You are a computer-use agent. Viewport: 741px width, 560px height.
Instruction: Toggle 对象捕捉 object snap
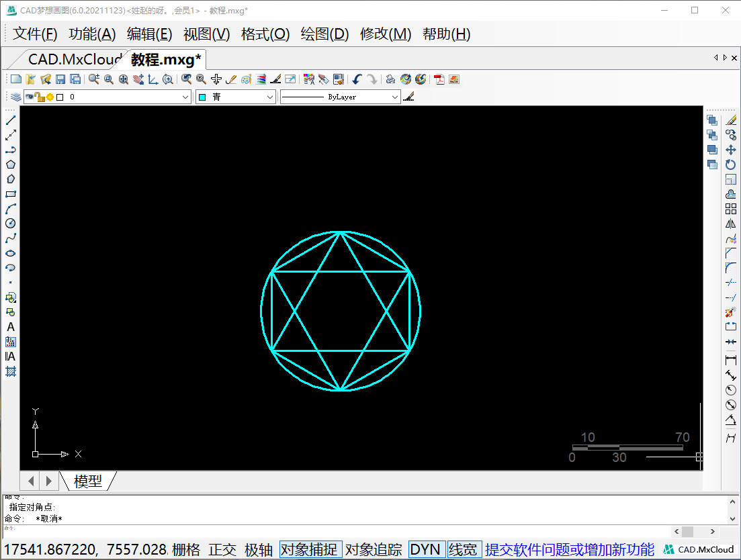click(x=310, y=550)
